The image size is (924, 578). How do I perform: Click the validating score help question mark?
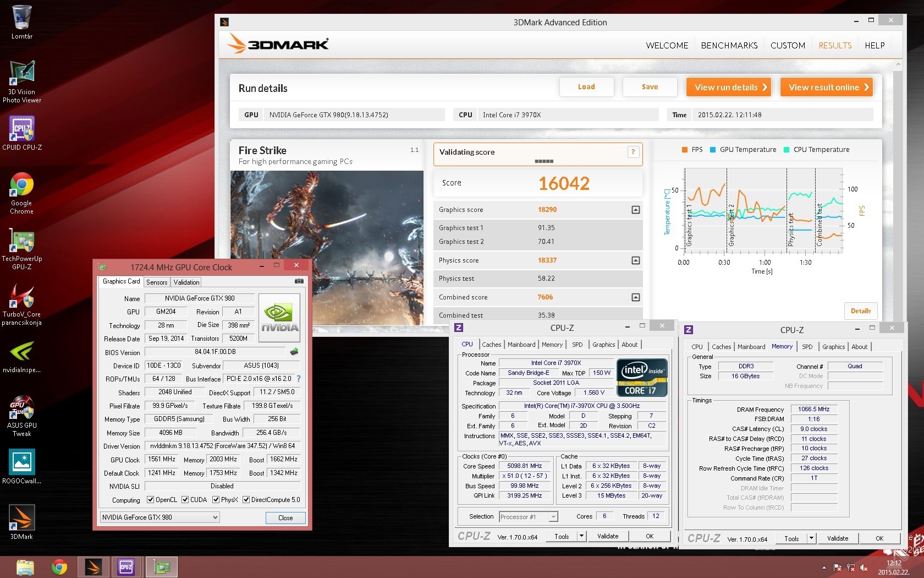(x=633, y=152)
